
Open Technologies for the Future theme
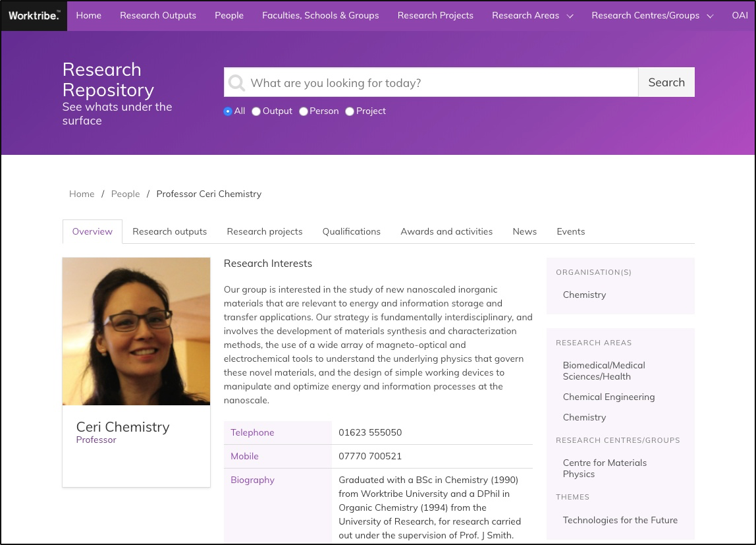coord(620,520)
